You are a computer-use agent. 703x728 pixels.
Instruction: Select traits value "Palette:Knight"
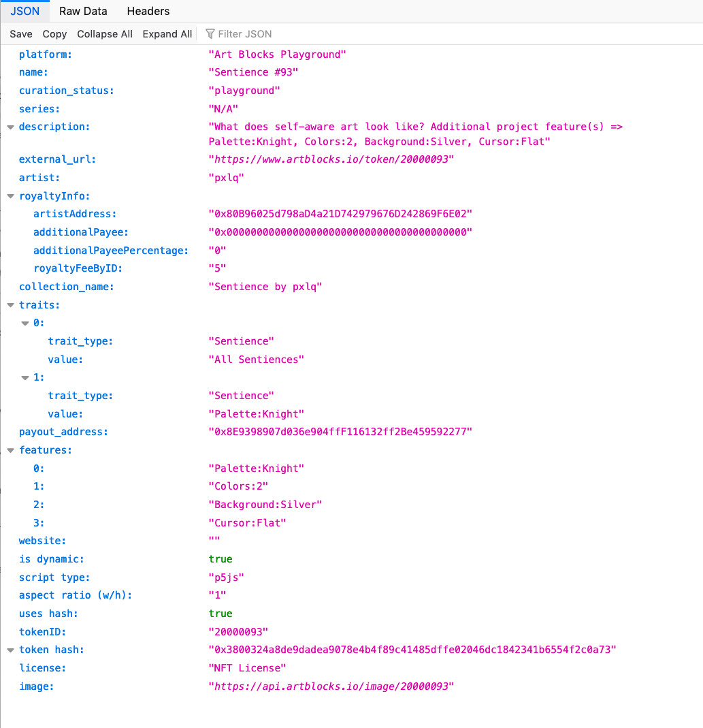click(256, 413)
